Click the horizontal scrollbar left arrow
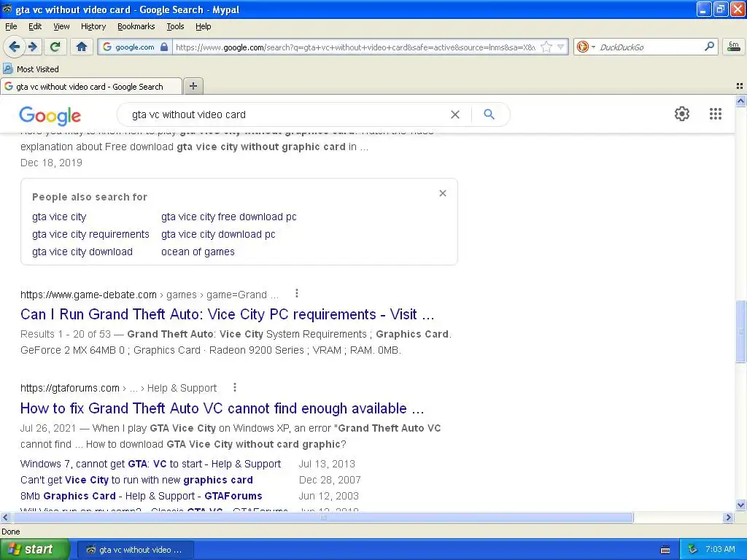Image resolution: width=747 pixels, height=560 pixels. pos(5,517)
